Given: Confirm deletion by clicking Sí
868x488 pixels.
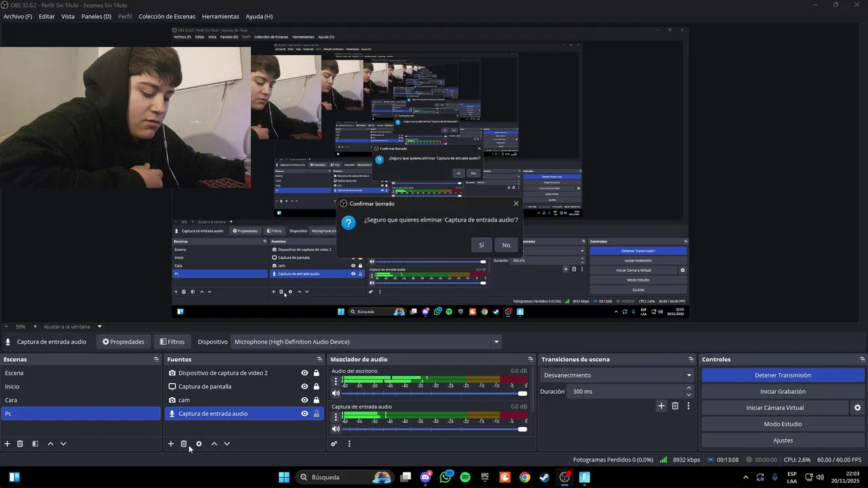Looking at the screenshot, I should pos(481,245).
